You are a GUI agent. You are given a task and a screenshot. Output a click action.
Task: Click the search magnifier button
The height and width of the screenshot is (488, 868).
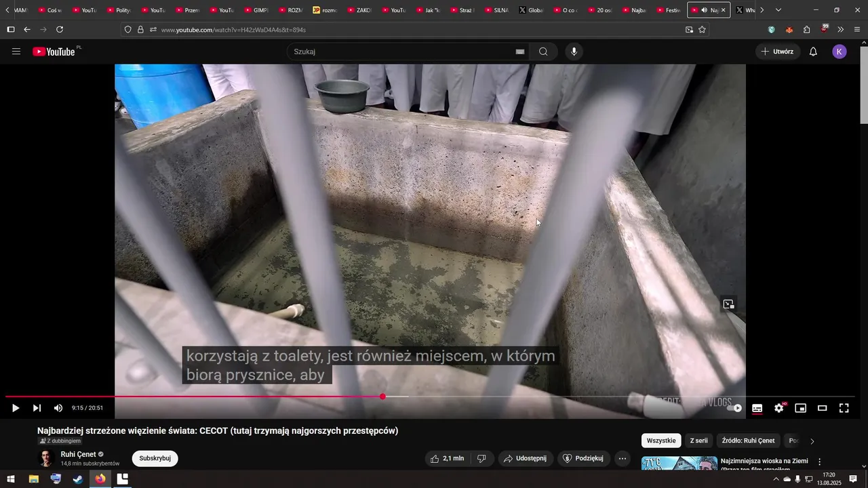(543, 52)
